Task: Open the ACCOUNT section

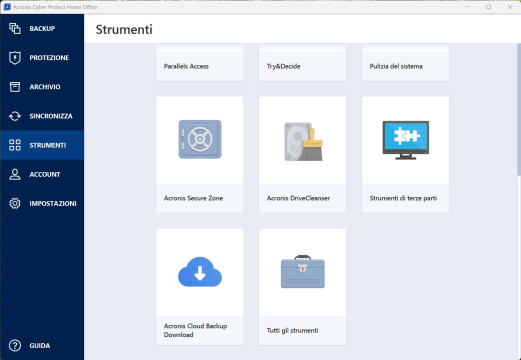Action: coord(45,174)
